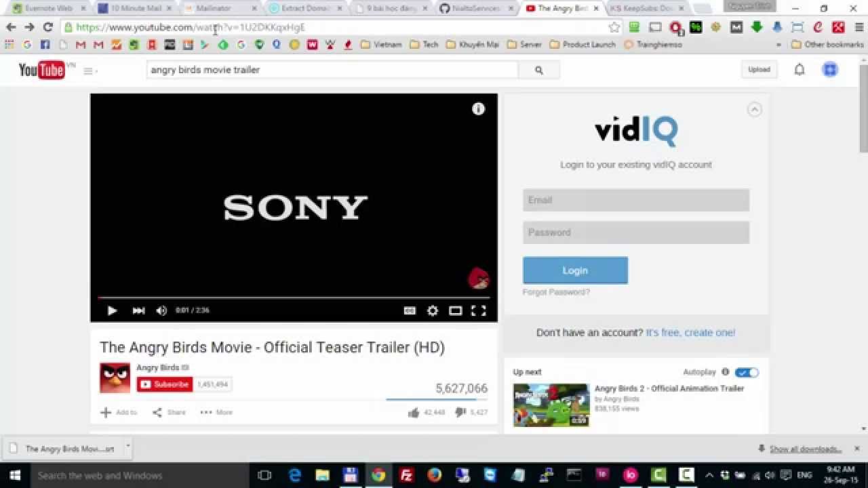Dislike the video with thumbs down

471,412
